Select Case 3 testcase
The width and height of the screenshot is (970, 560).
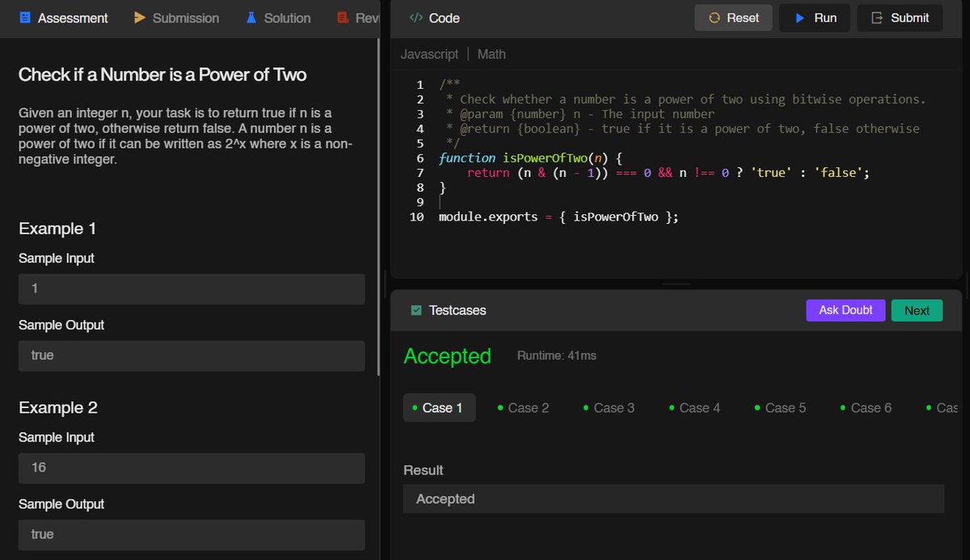coord(609,408)
